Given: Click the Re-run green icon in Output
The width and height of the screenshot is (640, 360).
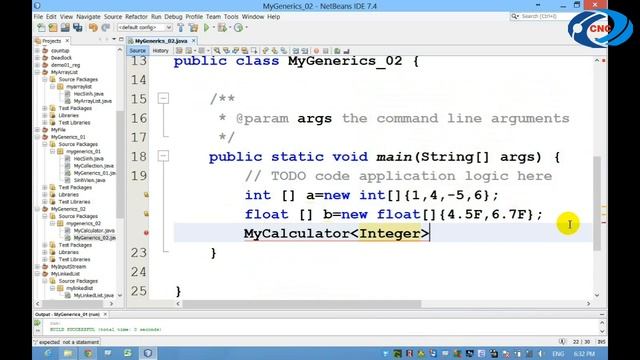Looking at the screenshot, I should tap(38, 323).
